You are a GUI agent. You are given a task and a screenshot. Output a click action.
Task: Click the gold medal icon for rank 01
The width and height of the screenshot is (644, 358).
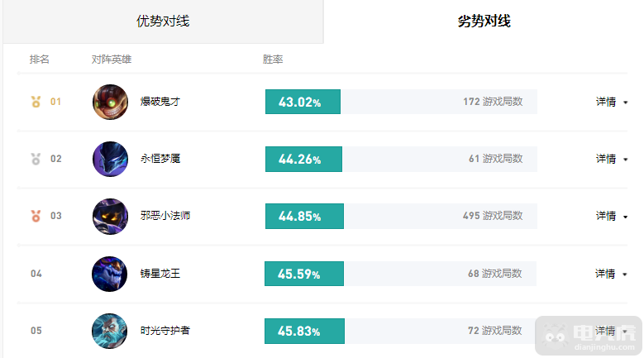tap(36, 102)
